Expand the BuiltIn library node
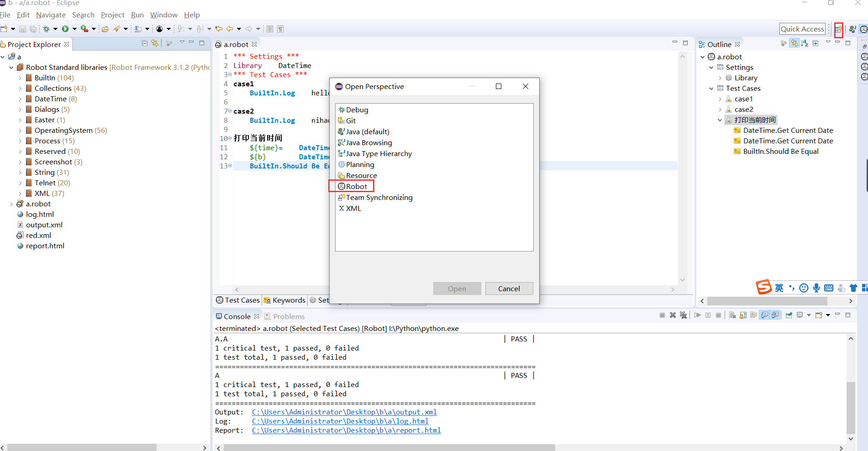The width and height of the screenshot is (868, 451). point(20,78)
